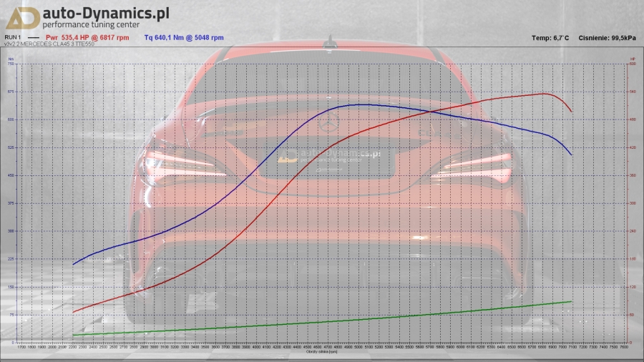The width and height of the screenshot is (644, 362).
Task: Click the 'Obroty silnika [rpm]' axis label
Action: tap(321, 352)
